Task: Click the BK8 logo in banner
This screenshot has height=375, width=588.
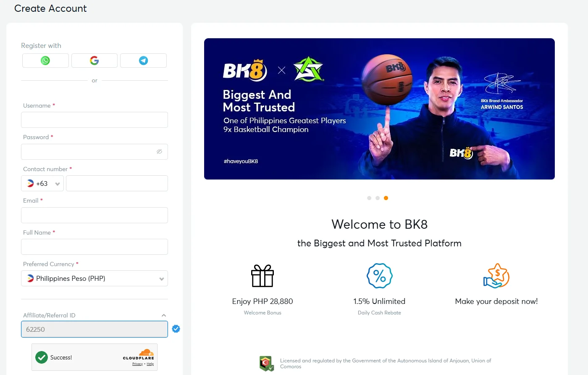Action: tap(245, 70)
